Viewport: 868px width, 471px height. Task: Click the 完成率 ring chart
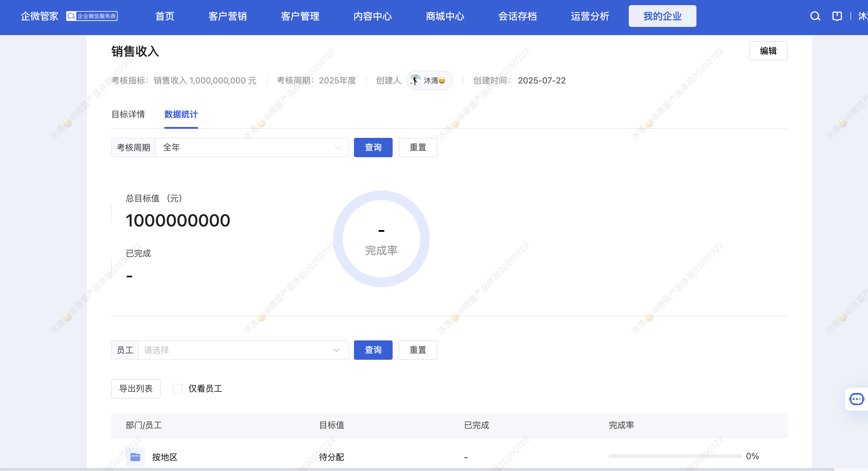[381, 239]
